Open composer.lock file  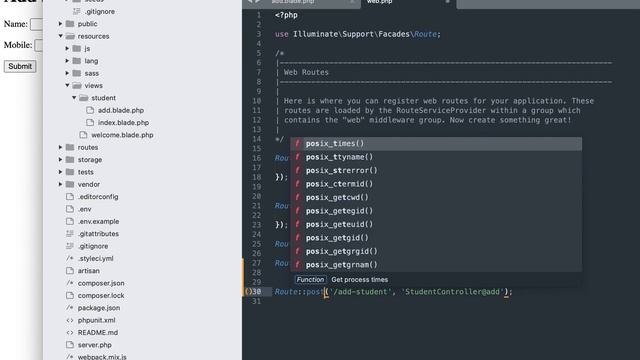(101, 296)
